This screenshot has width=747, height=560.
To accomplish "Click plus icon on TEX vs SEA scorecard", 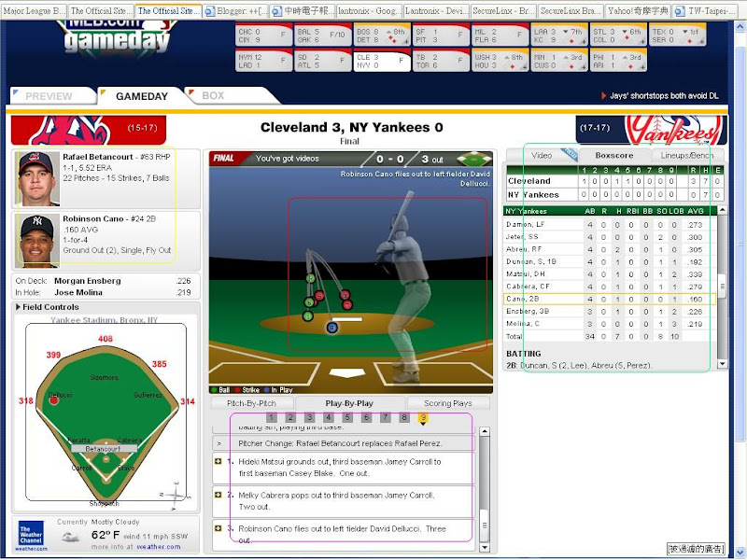I will [x=701, y=42].
